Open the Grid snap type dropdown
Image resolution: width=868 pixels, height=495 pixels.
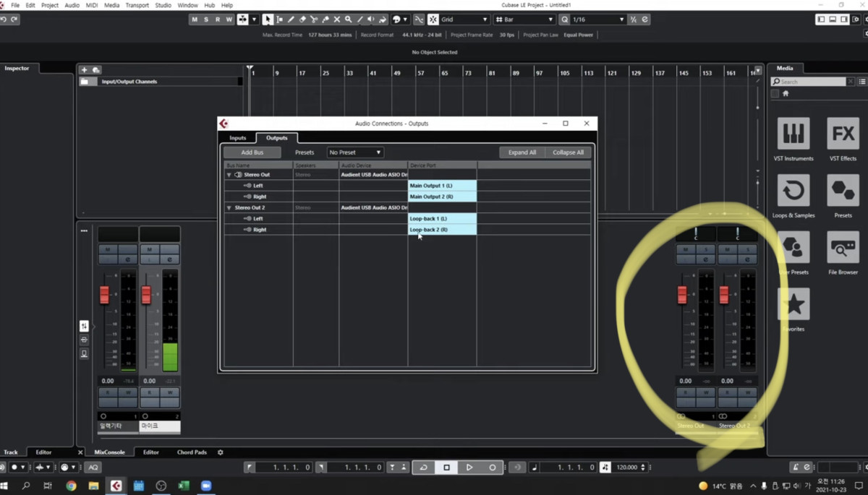coord(463,20)
